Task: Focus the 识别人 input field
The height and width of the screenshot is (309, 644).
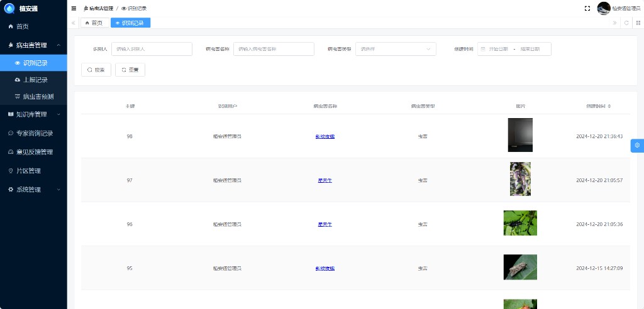Action: pyautogui.click(x=152, y=49)
